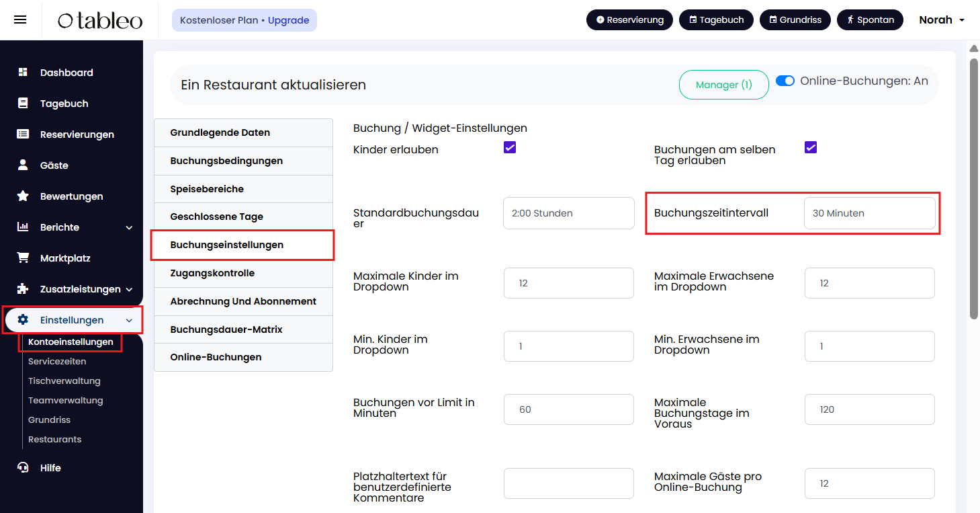Click the Gäste person icon
The height and width of the screenshot is (513, 980).
pyautogui.click(x=23, y=165)
